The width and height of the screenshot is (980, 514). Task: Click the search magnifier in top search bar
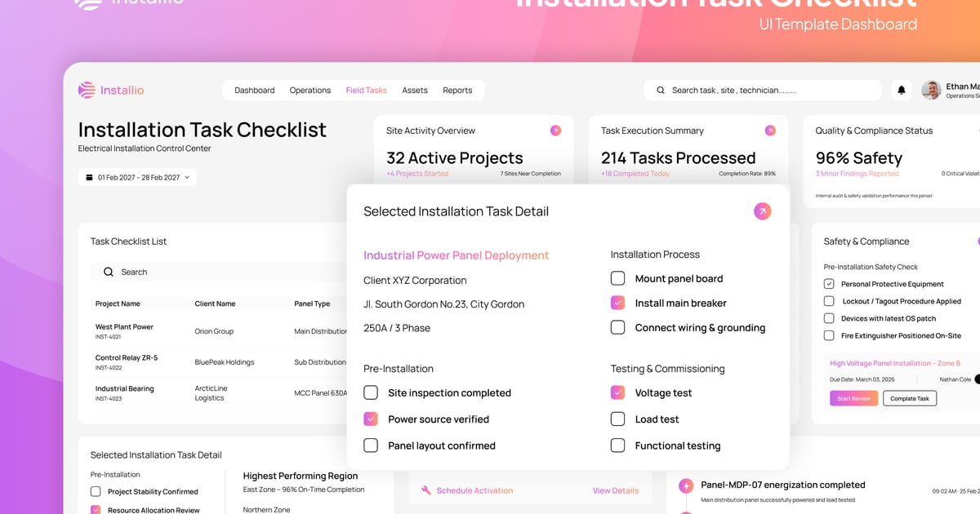click(x=661, y=91)
